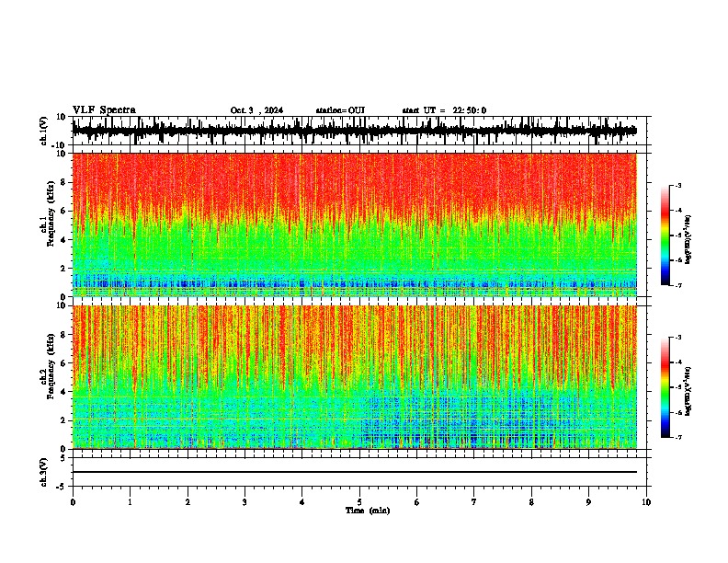
Task: Click the "5" tick on ch.3(V) axis
Action: pyautogui.click(x=63, y=458)
